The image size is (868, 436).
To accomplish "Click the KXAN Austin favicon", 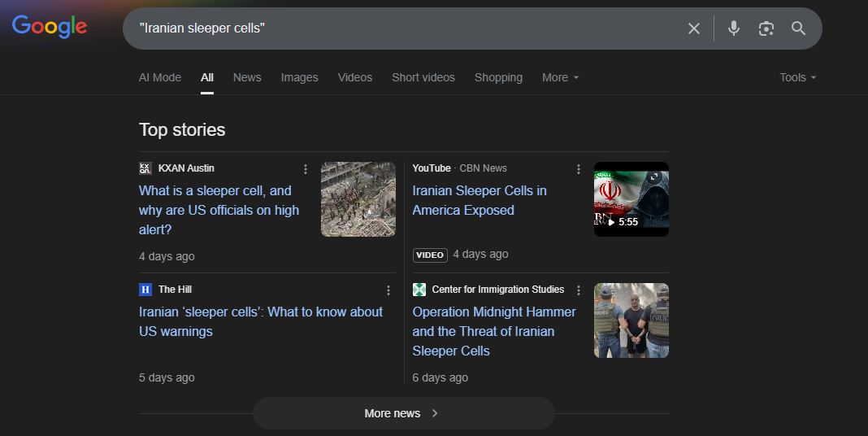I will click(x=145, y=168).
